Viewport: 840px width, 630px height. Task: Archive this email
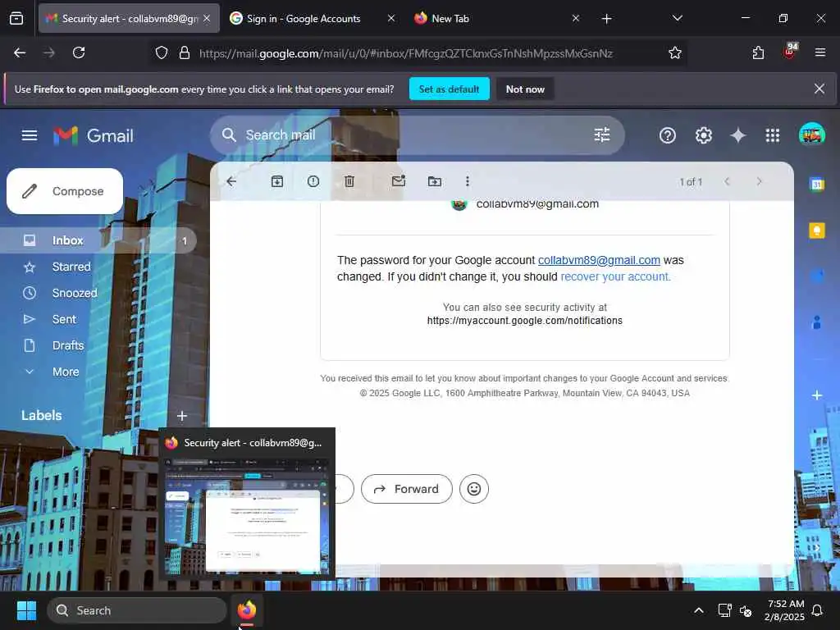(277, 181)
